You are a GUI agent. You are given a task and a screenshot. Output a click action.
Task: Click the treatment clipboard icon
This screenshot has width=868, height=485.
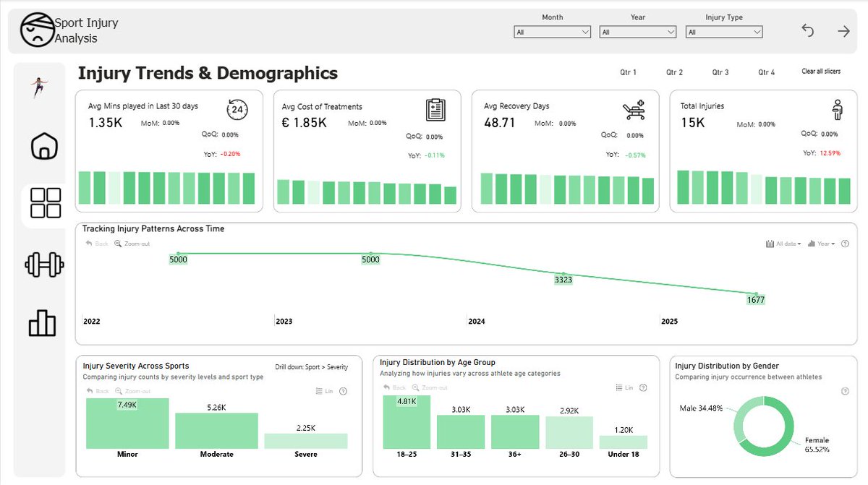tap(435, 110)
